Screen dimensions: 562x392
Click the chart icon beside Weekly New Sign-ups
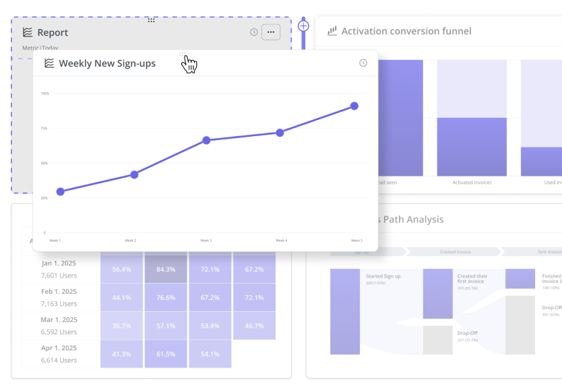[48, 63]
